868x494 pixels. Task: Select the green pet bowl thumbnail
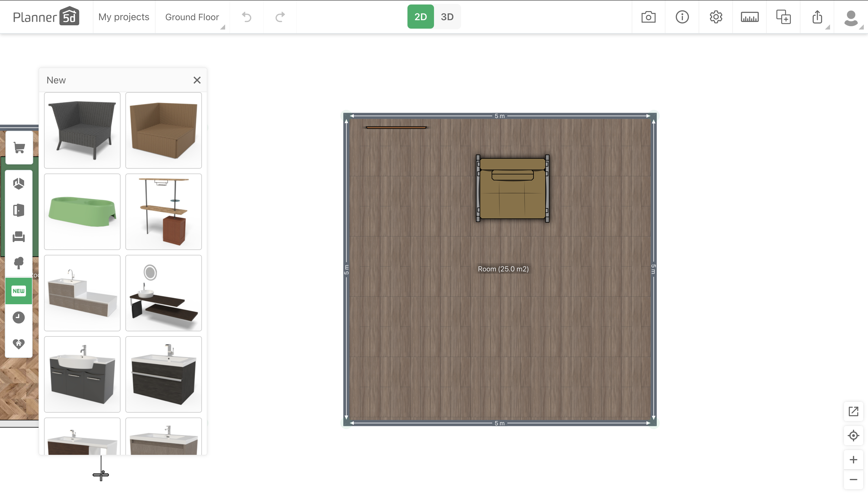[82, 212]
